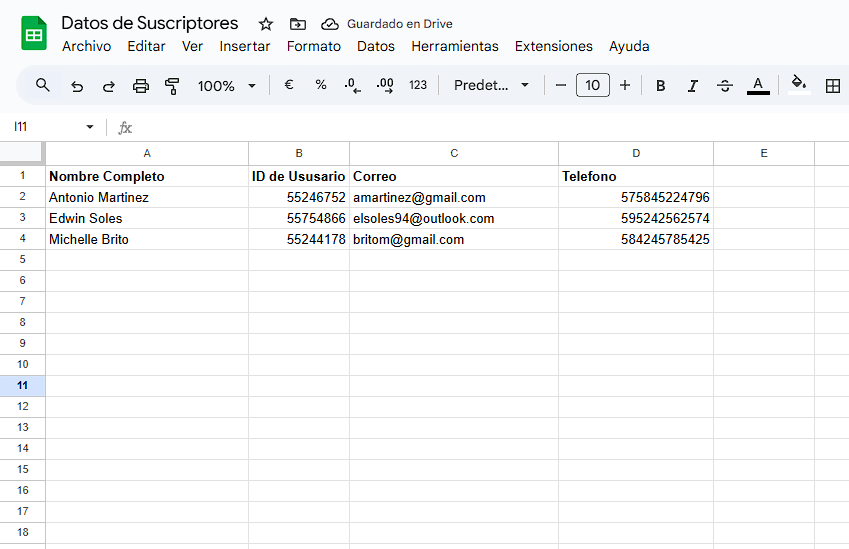Image resolution: width=849 pixels, height=549 pixels.
Task: Increase decimal places
Action: click(385, 85)
